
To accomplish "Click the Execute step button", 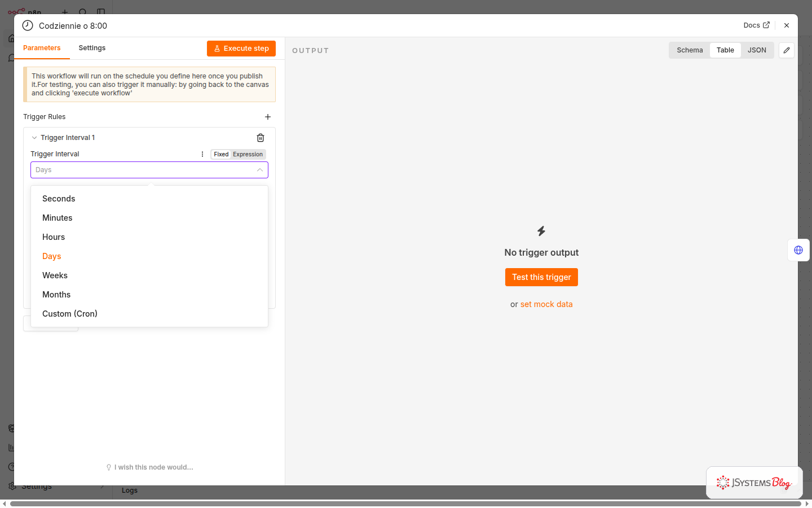I will [241, 49].
